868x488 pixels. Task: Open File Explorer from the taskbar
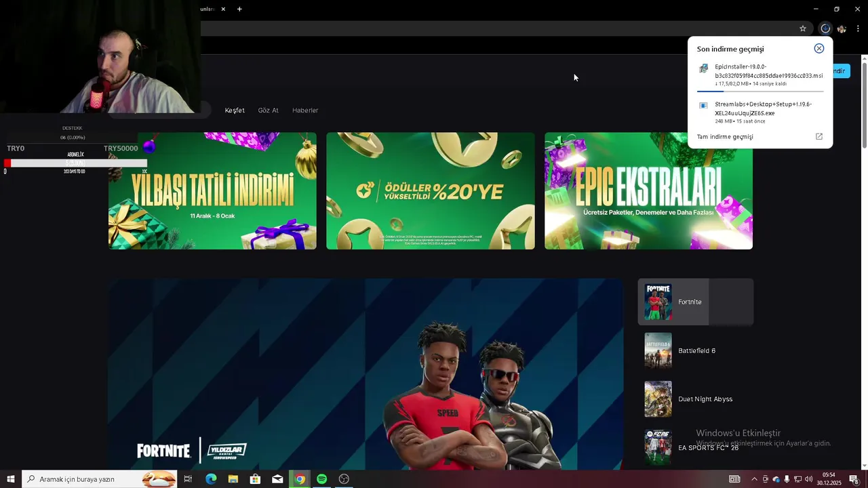tap(233, 479)
